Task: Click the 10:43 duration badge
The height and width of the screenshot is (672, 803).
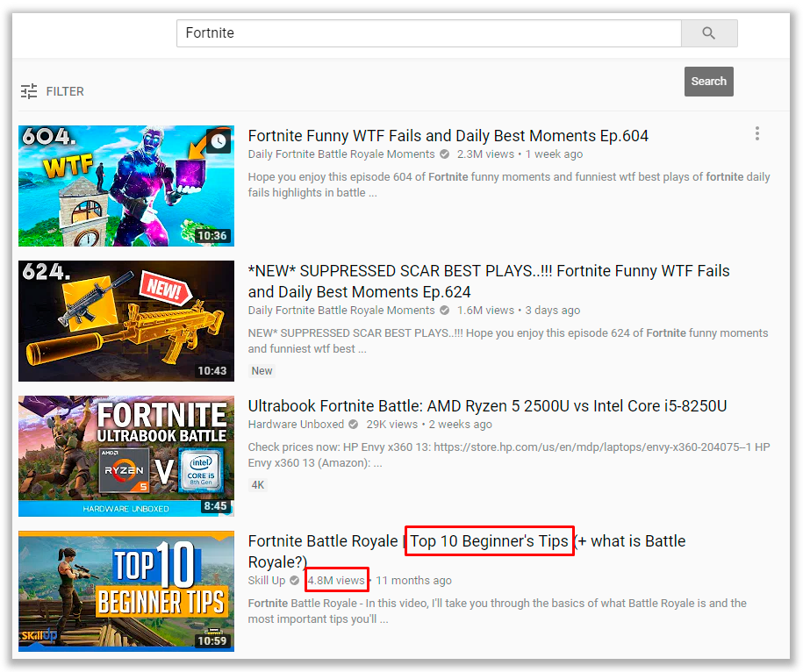Action: coord(212,371)
